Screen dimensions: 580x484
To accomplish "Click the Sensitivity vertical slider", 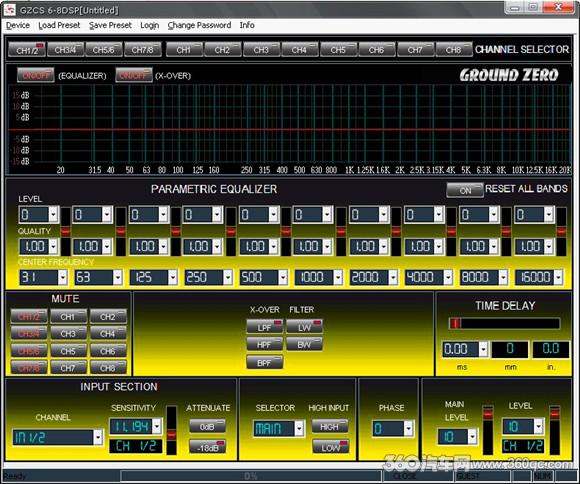I will pyautogui.click(x=171, y=430).
